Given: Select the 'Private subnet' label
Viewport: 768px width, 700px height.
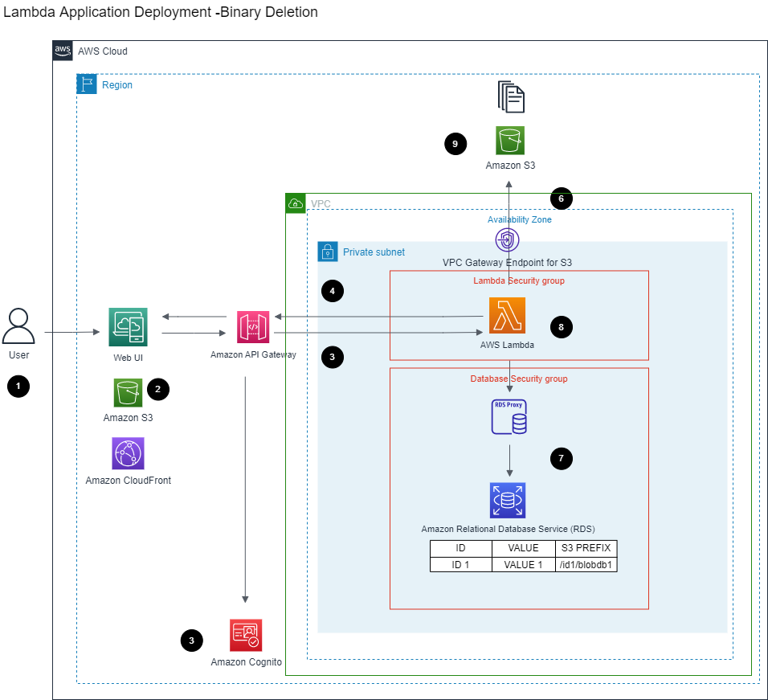Looking at the screenshot, I should (374, 252).
